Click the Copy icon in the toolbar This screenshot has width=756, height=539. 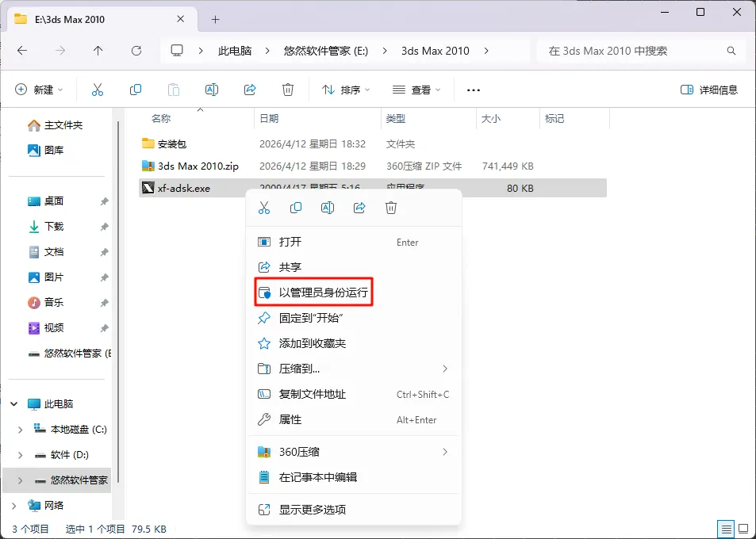tap(136, 90)
